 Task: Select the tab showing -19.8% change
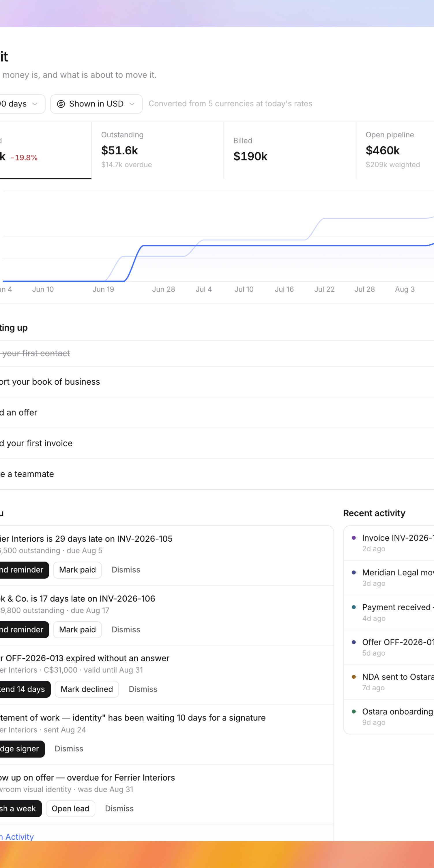[x=46, y=150]
